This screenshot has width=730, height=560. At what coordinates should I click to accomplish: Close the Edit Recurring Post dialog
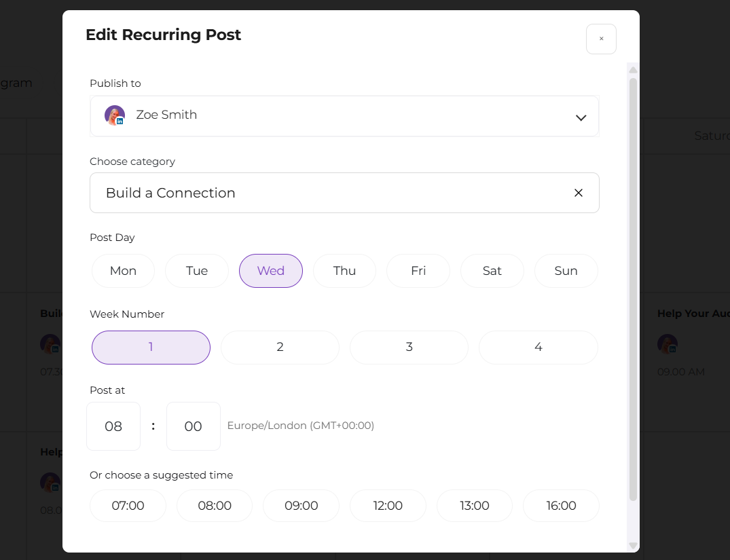tap(601, 39)
